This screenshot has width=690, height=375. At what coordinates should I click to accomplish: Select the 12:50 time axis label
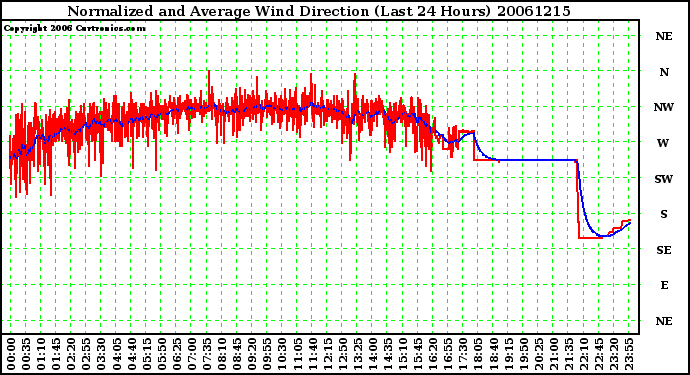[x=343, y=354]
